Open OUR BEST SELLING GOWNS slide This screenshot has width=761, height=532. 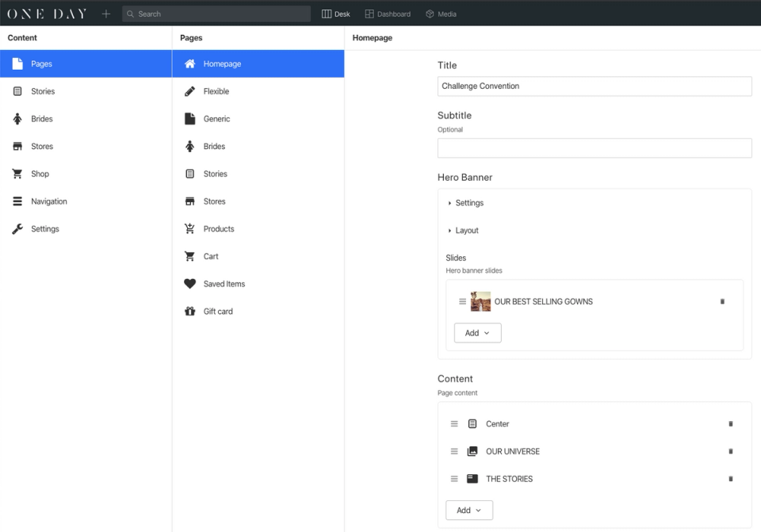pyautogui.click(x=544, y=301)
